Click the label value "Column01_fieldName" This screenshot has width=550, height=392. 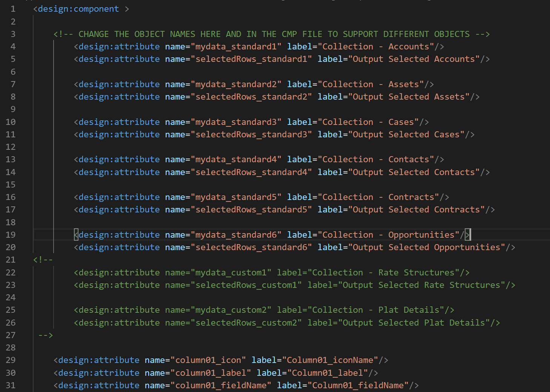358,386
